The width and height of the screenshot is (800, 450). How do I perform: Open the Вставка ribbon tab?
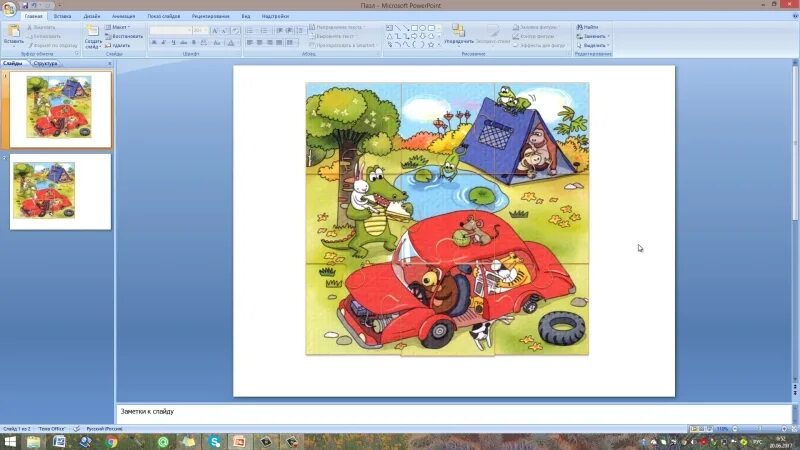[62, 16]
